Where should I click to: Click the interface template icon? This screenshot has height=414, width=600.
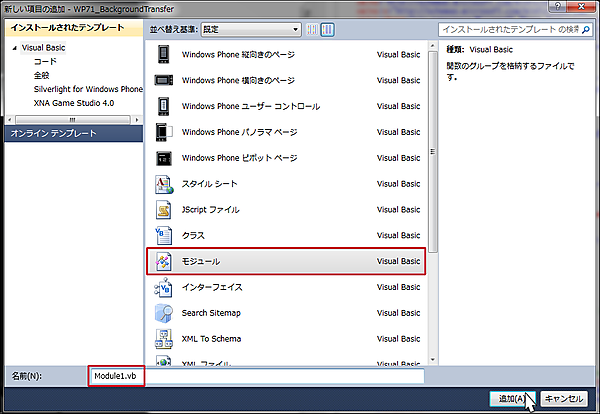click(x=163, y=287)
